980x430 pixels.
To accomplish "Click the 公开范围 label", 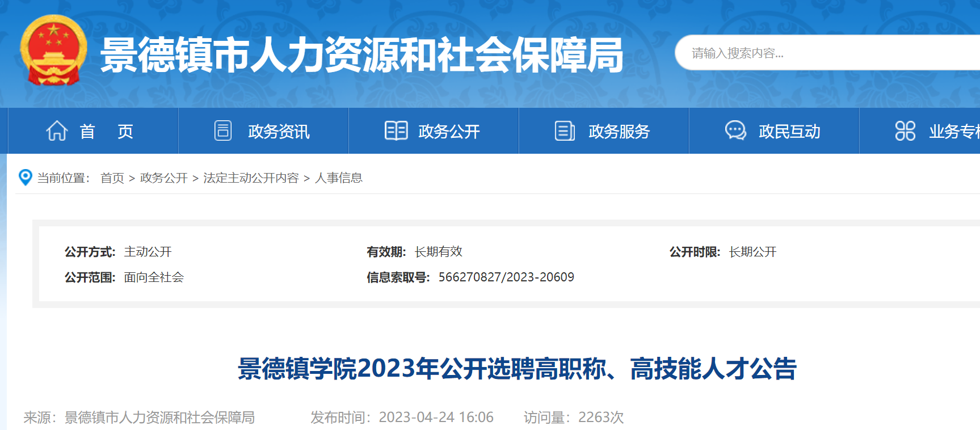I will (90, 277).
